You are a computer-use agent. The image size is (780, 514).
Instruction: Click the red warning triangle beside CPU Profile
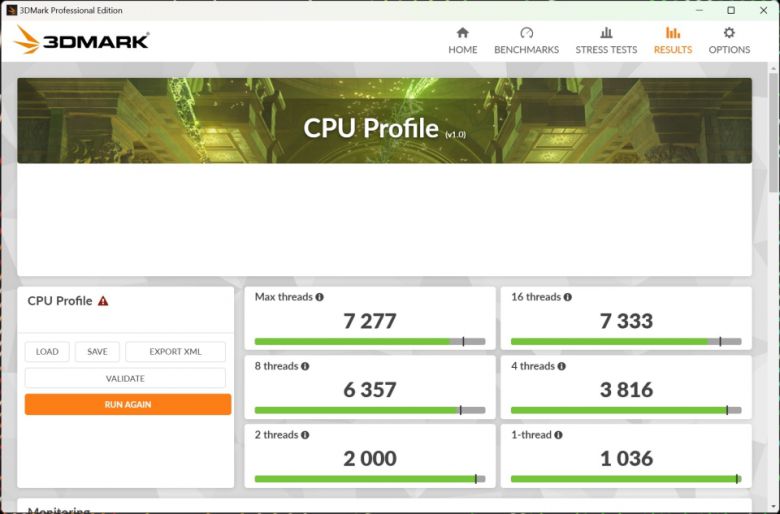click(103, 301)
